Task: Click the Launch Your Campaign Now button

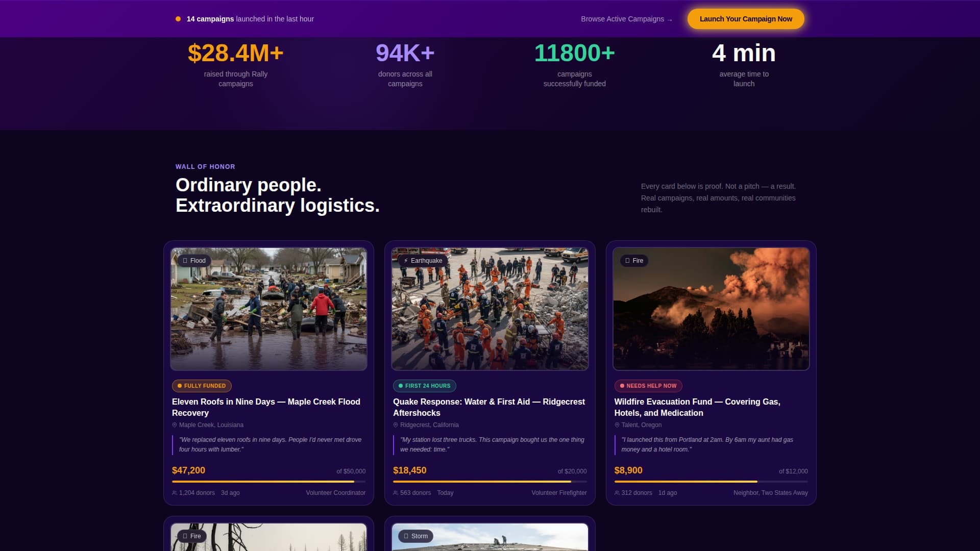Action: [746, 19]
